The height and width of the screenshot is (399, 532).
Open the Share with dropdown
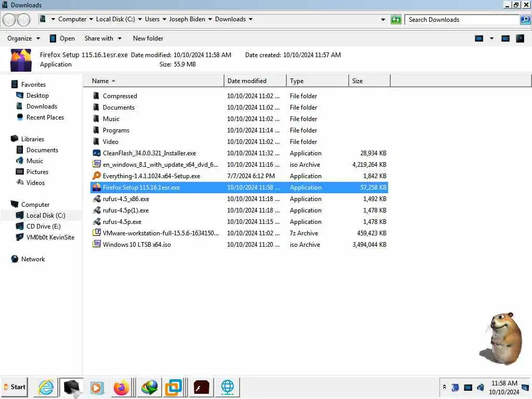coord(103,38)
